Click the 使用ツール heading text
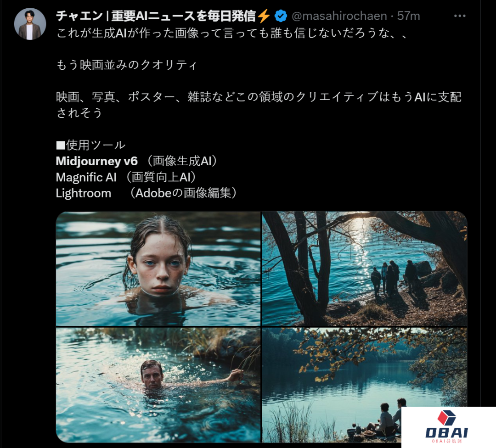 (96, 145)
